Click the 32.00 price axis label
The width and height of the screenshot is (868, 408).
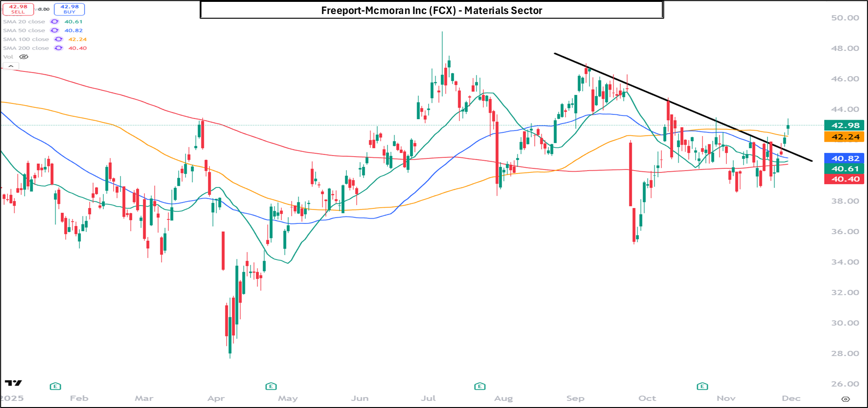pos(845,293)
